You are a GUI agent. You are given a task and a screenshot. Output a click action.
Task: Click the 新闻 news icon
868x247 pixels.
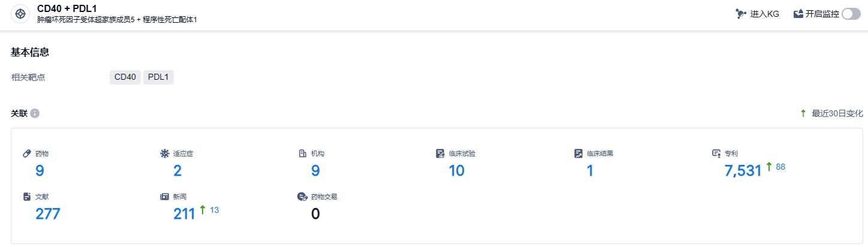pos(164,197)
